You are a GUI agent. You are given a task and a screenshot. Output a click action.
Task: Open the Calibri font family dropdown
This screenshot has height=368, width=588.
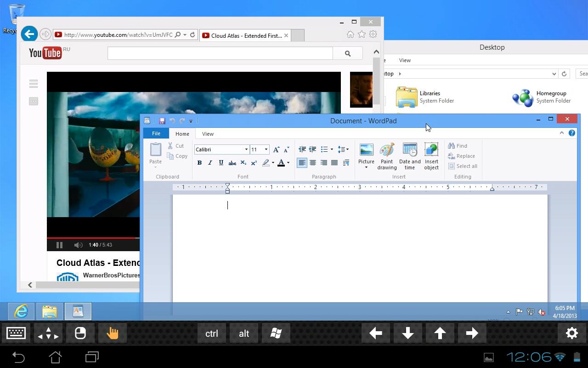click(246, 149)
